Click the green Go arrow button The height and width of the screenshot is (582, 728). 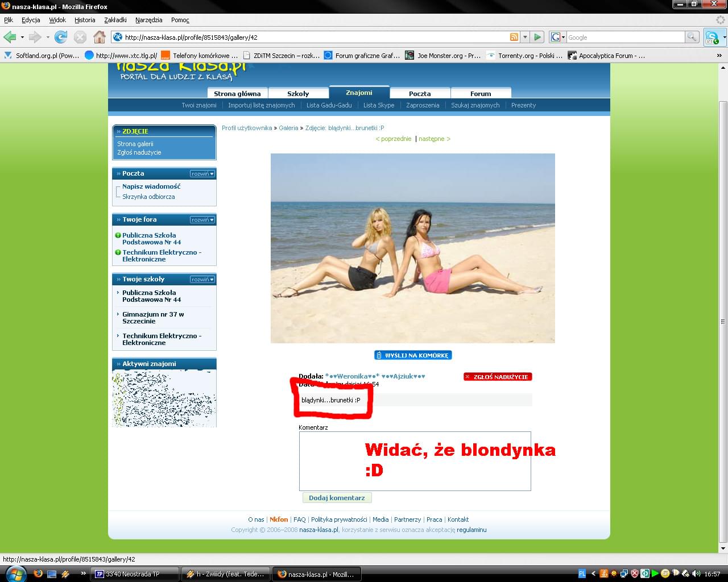pyautogui.click(x=537, y=38)
